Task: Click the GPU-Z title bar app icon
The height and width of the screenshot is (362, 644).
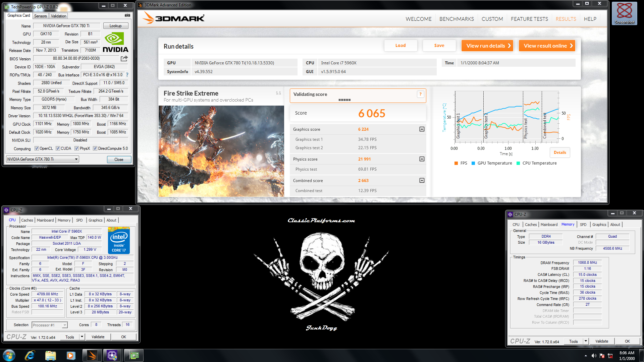Action: tap(7, 7)
